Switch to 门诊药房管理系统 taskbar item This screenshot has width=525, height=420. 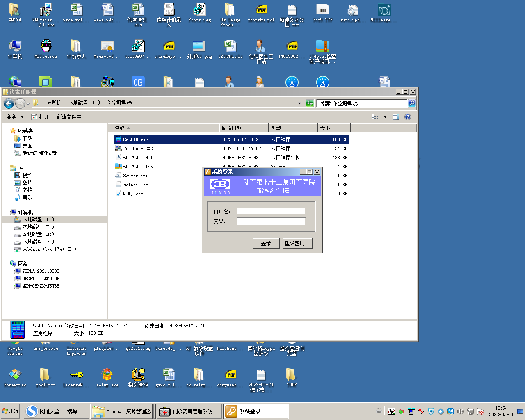coord(189,411)
